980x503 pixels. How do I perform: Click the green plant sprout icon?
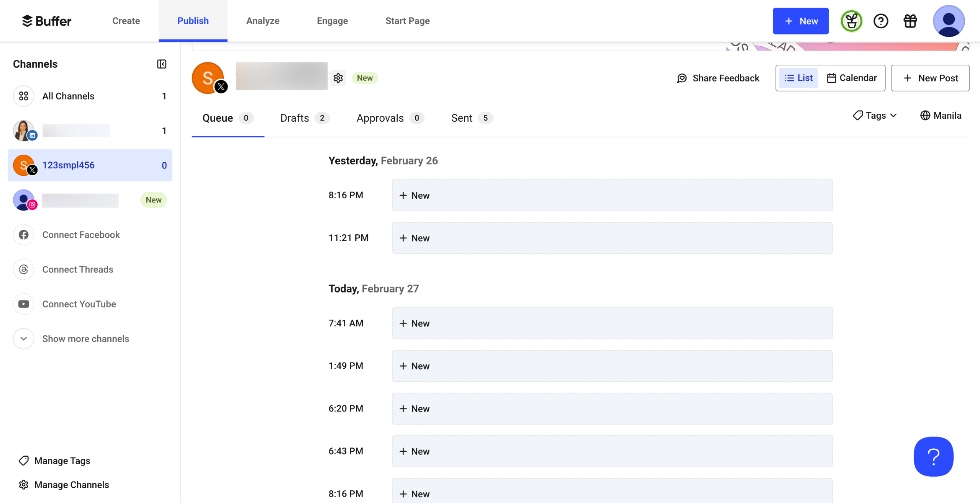[x=851, y=21]
